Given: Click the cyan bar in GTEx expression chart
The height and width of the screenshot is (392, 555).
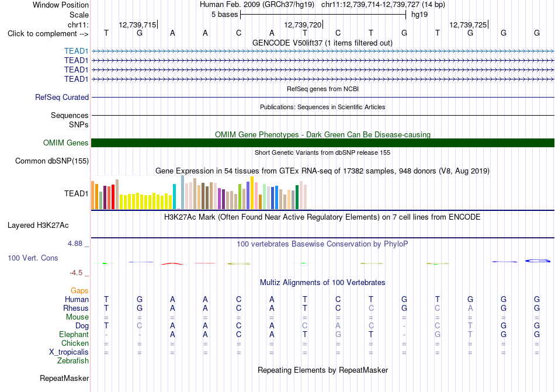Looking at the screenshot, I should tap(174, 197).
